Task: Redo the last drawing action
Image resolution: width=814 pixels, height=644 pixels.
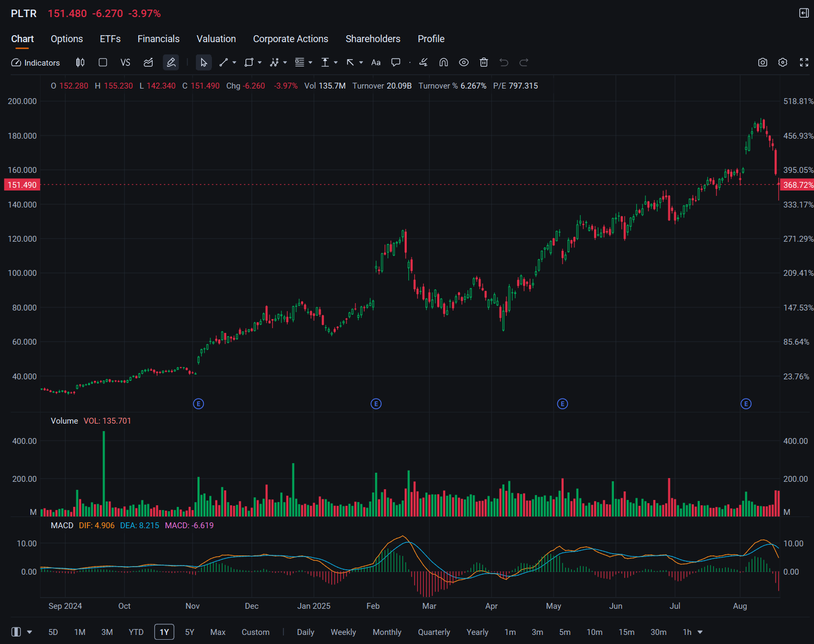Action: [x=524, y=62]
